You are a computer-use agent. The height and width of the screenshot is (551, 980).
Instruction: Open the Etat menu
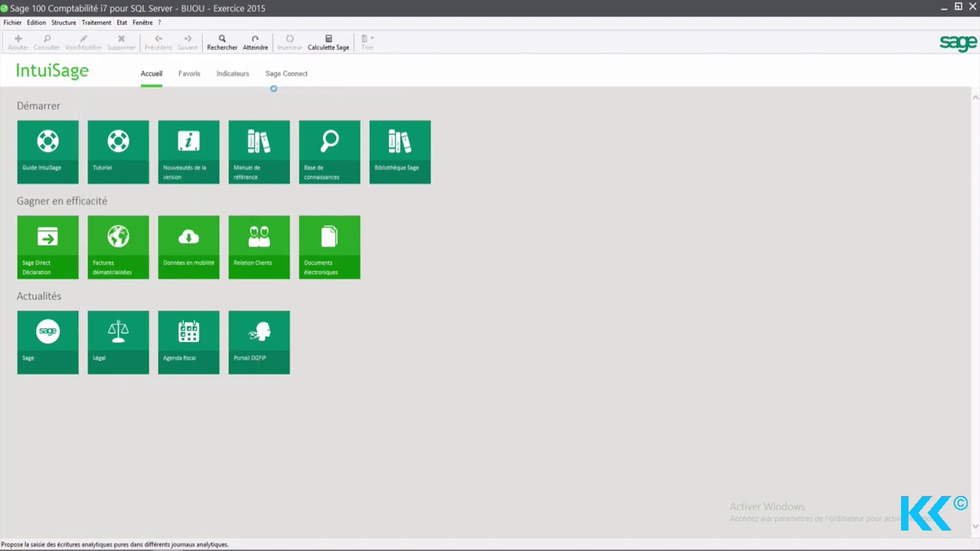pos(122,23)
